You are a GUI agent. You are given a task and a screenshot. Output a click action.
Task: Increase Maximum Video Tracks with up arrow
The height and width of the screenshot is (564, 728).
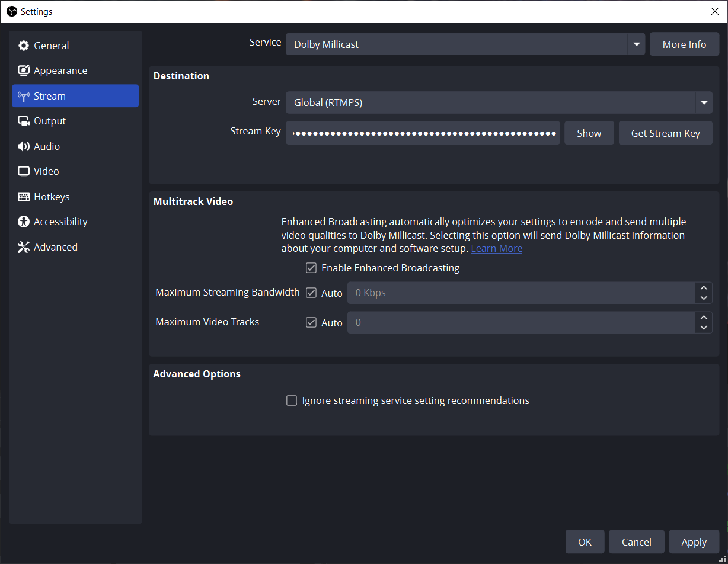coord(704,317)
